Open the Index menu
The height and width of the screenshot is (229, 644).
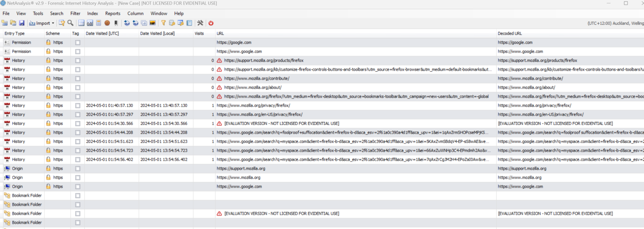click(x=93, y=13)
